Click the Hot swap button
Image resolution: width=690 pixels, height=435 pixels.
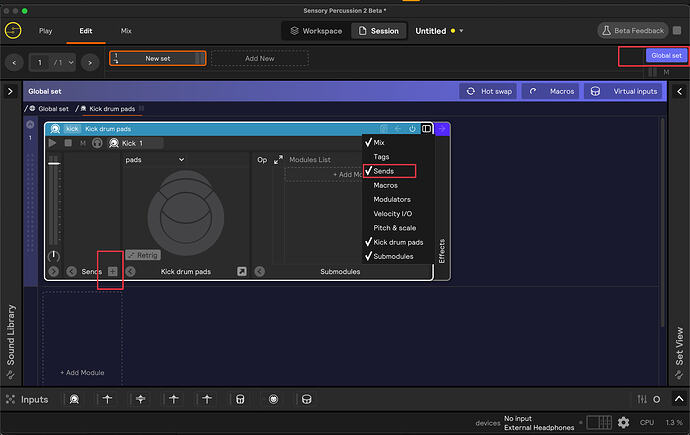click(x=488, y=91)
